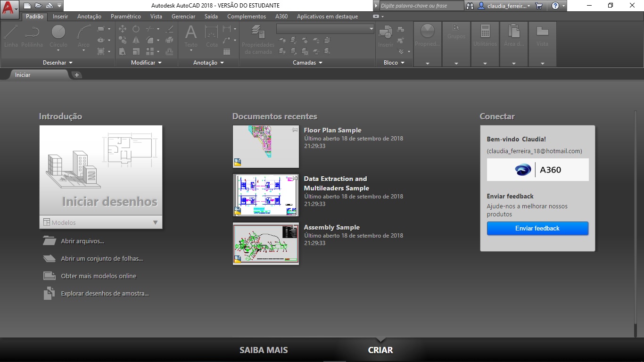This screenshot has height=362, width=644.
Task: Switch to the Inserir ribbon tab
Action: (60, 16)
